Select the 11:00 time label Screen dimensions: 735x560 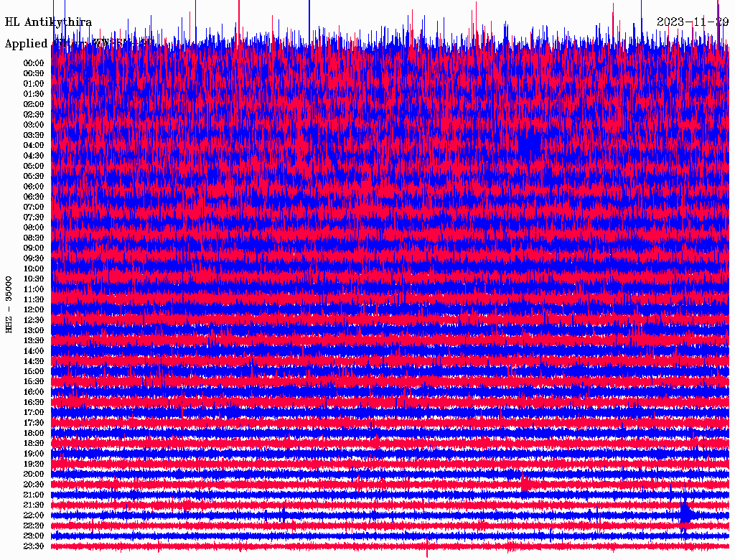(x=34, y=289)
